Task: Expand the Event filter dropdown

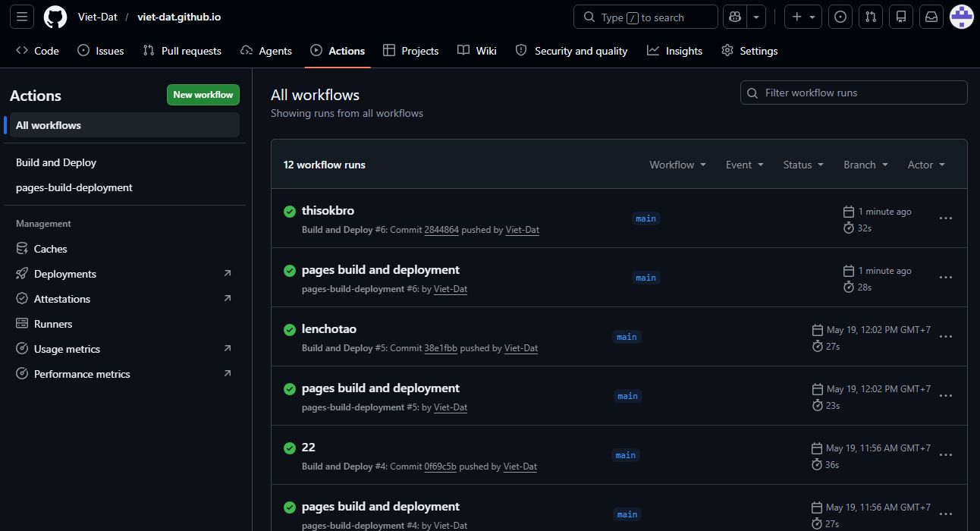Action: (744, 165)
